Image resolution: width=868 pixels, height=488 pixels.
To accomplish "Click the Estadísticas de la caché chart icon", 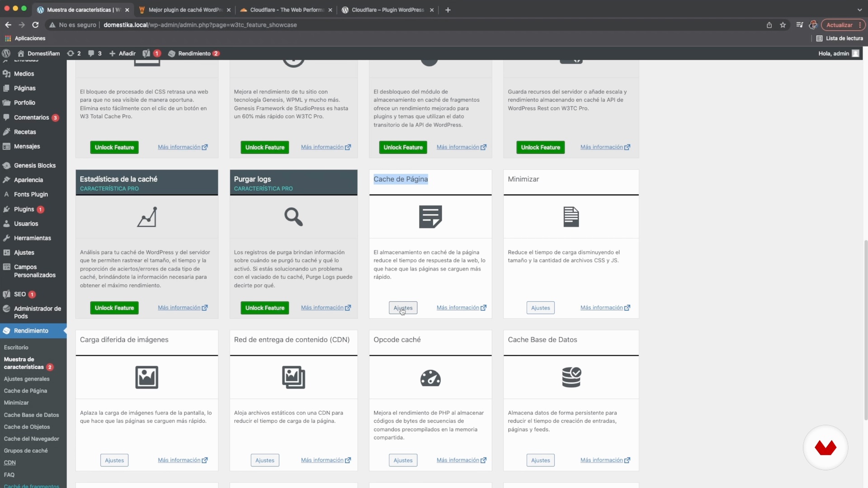I will click(147, 217).
